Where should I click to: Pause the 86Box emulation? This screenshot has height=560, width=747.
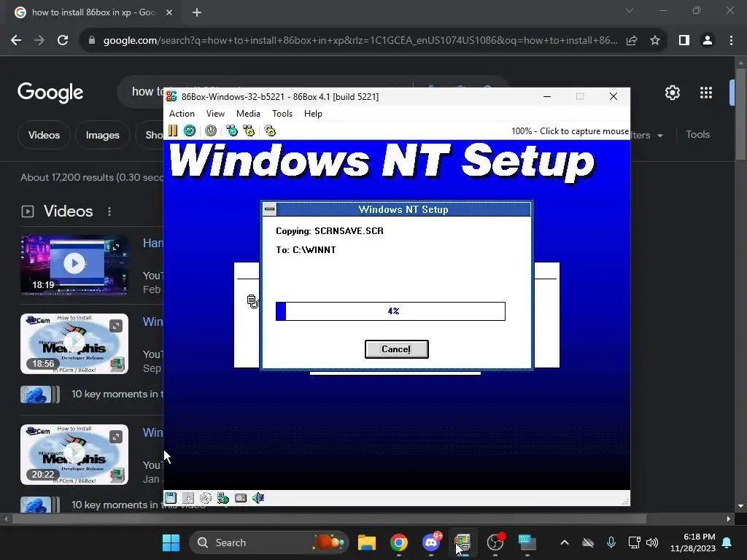173,131
